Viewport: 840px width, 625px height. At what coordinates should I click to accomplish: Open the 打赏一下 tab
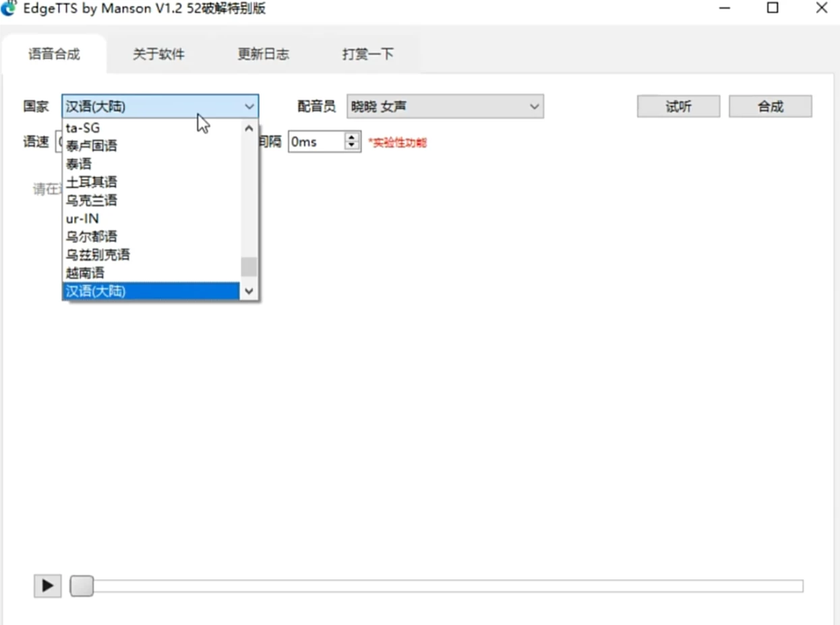pyautogui.click(x=368, y=55)
